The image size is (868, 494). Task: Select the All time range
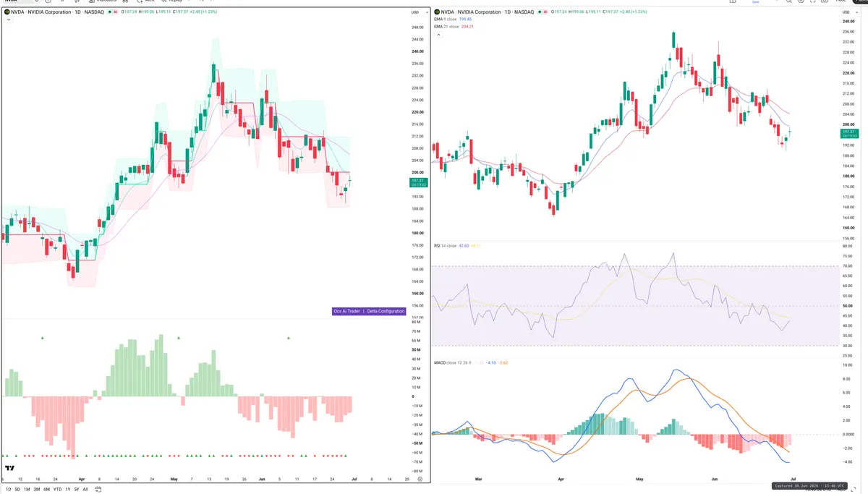tap(85, 489)
